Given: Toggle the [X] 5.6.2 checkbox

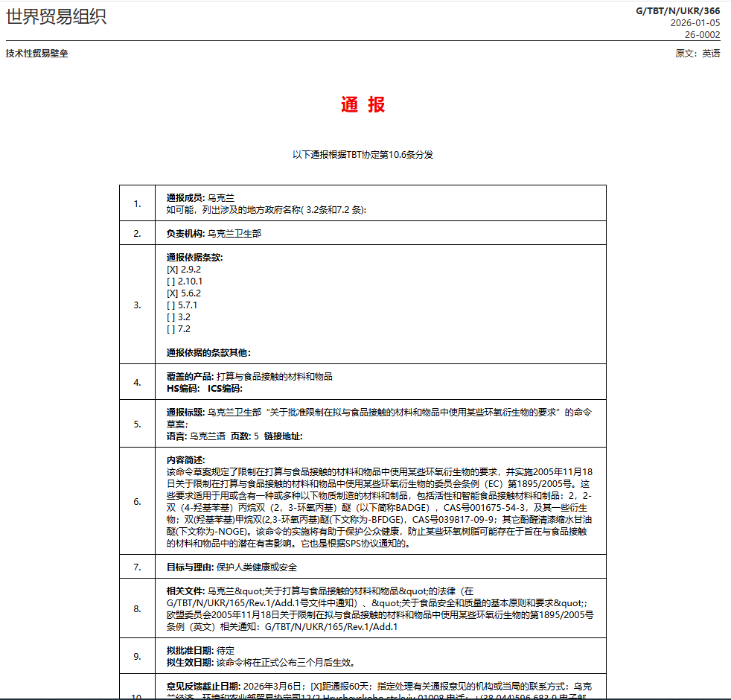Looking at the screenshot, I should (x=172, y=293).
